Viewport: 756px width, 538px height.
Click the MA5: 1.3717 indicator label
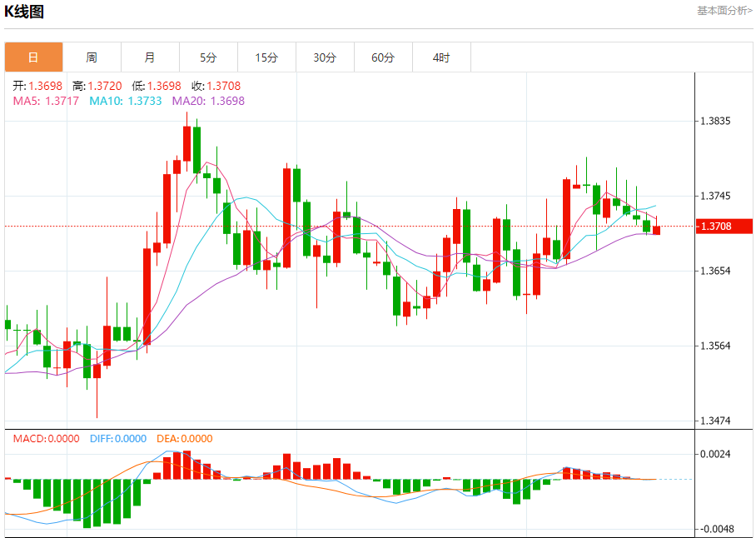pos(46,101)
